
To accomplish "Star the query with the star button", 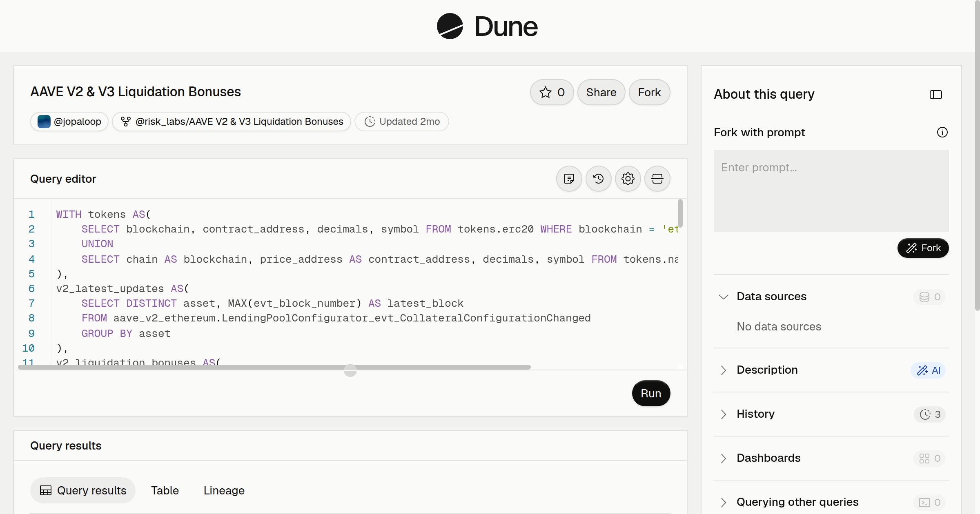I will click(552, 92).
